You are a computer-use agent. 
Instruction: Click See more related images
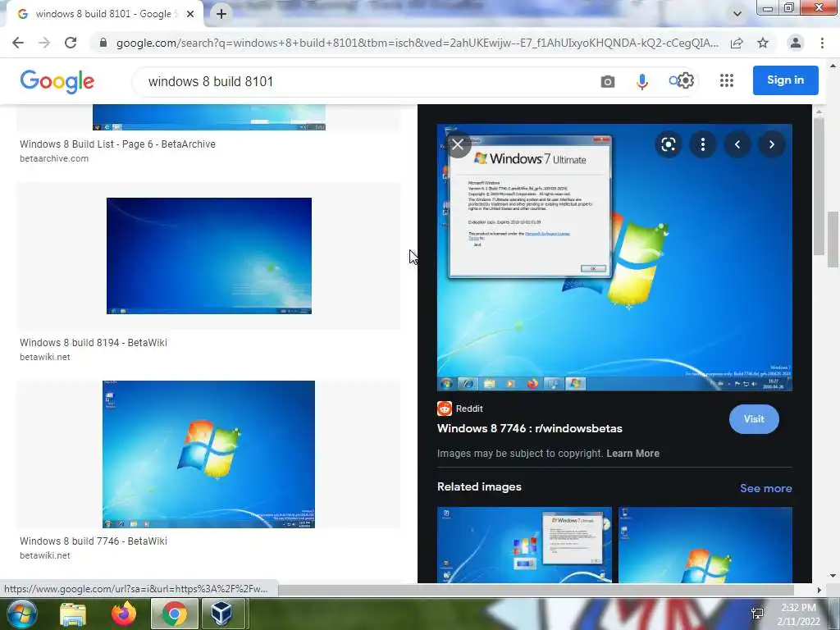(765, 488)
